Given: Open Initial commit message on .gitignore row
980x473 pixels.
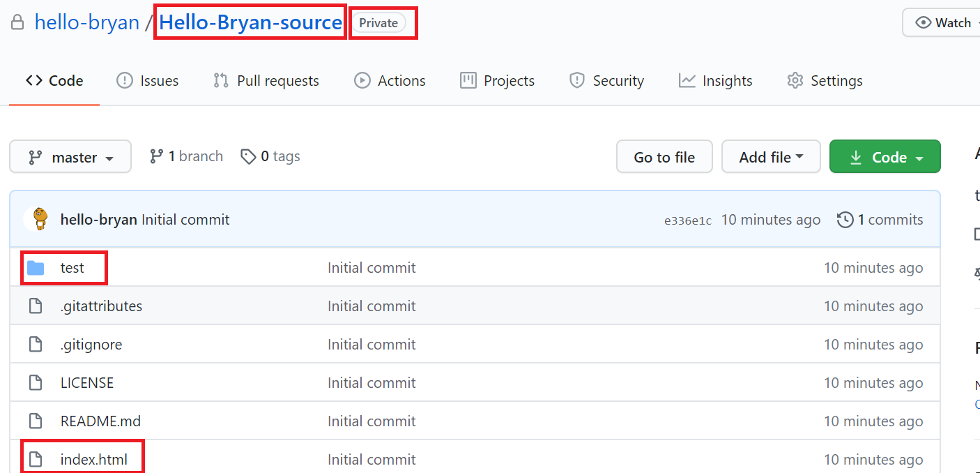Looking at the screenshot, I should (372, 345).
